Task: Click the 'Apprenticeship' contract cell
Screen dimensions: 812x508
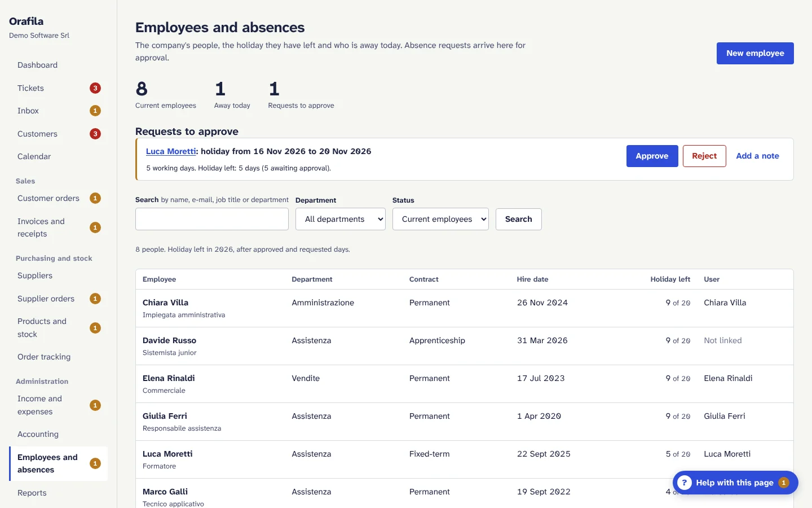Action: (x=437, y=340)
